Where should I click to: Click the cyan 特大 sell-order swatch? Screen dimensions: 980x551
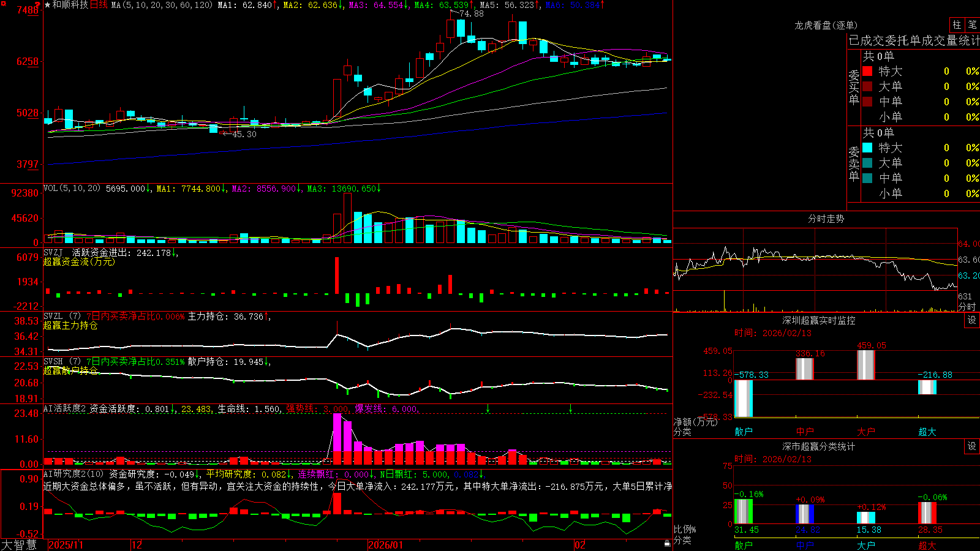pyautogui.click(x=867, y=148)
